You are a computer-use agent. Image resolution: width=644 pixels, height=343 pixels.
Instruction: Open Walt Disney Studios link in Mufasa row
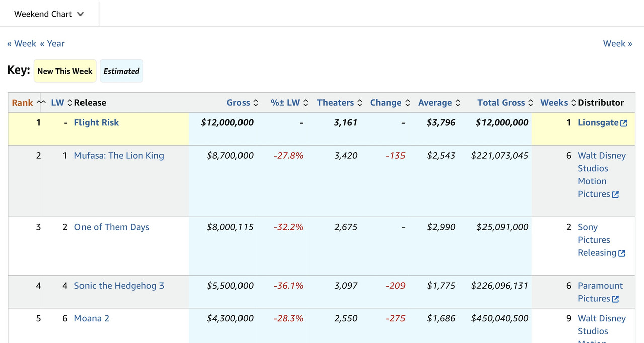click(x=602, y=175)
